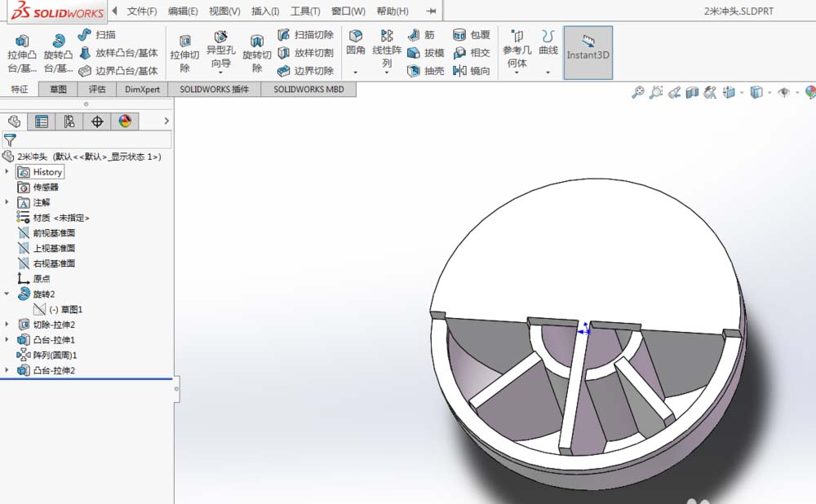This screenshot has width=816, height=504.
Task: Select Linear Pattern (线性阵列) tool
Action: click(x=387, y=48)
